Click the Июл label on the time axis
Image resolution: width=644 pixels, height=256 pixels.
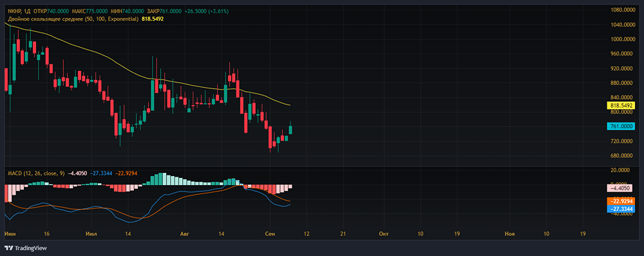pos(92,234)
